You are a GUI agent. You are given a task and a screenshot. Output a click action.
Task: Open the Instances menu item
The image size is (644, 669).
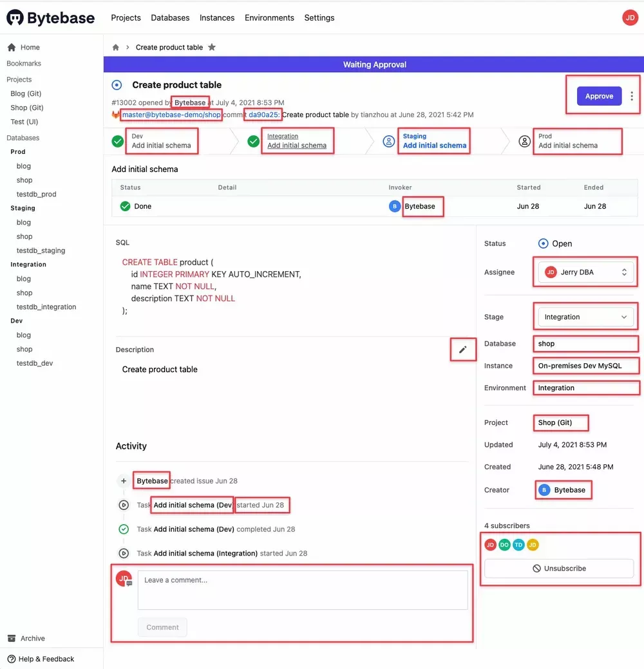(217, 18)
